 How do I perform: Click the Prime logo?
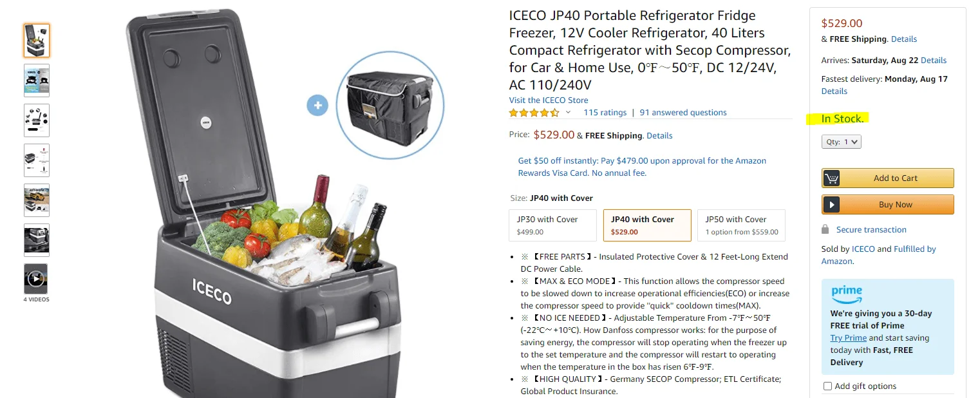point(846,294)
